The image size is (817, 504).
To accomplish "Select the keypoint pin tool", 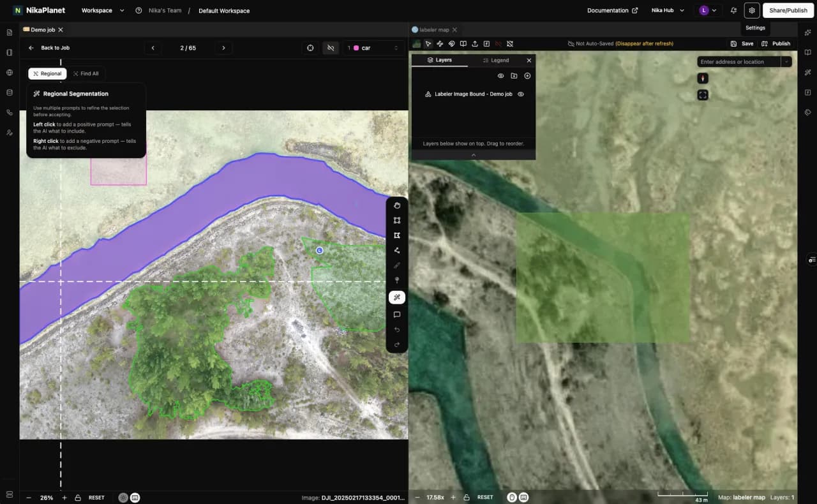I will pyautogui.click(x=397, y=280).
